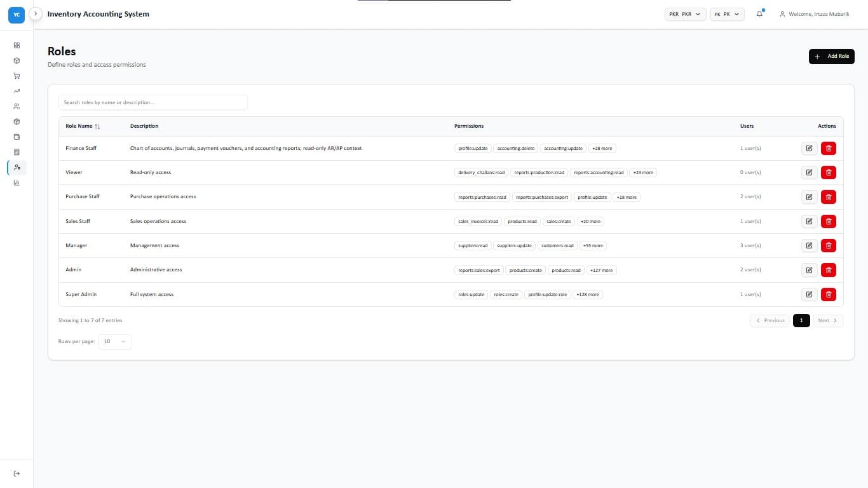Click the "accounting:delete" permission tag
The height and width of the screenshot is (488, 868).
(x=516, y=148)
